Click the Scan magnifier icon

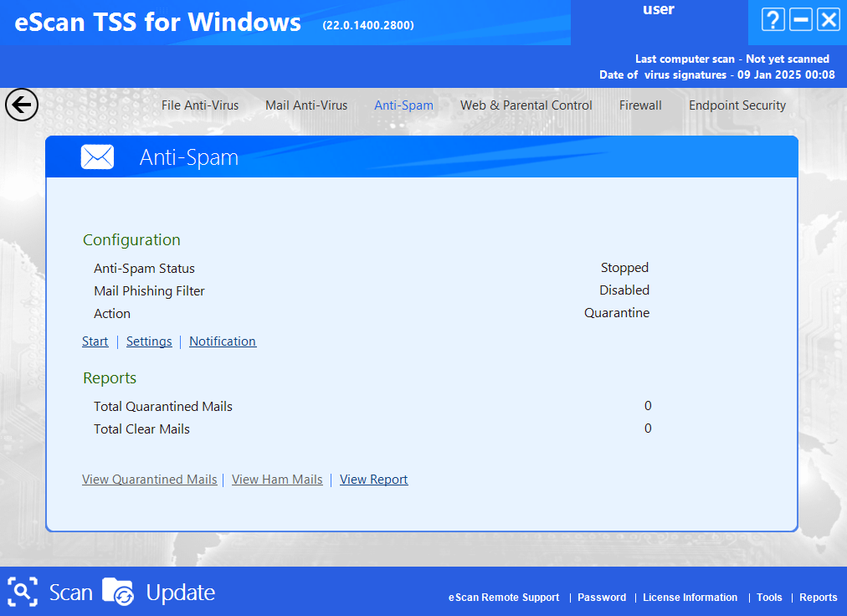(23, 592)
